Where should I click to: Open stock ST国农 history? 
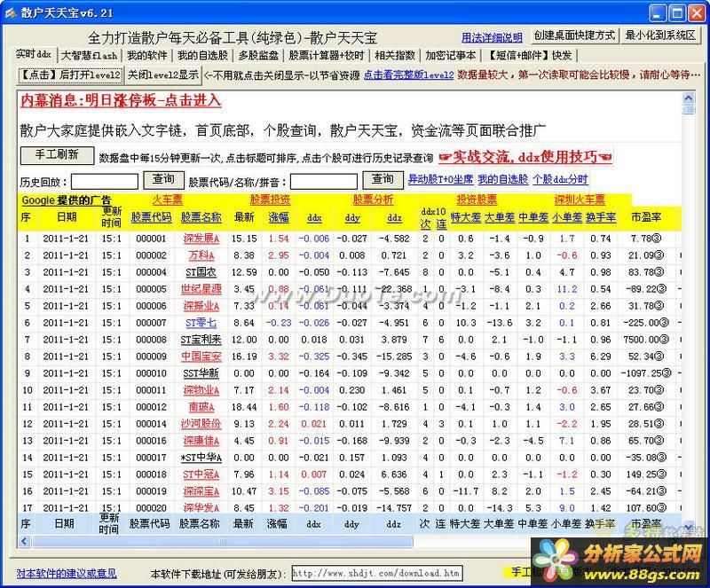[201, 272]
